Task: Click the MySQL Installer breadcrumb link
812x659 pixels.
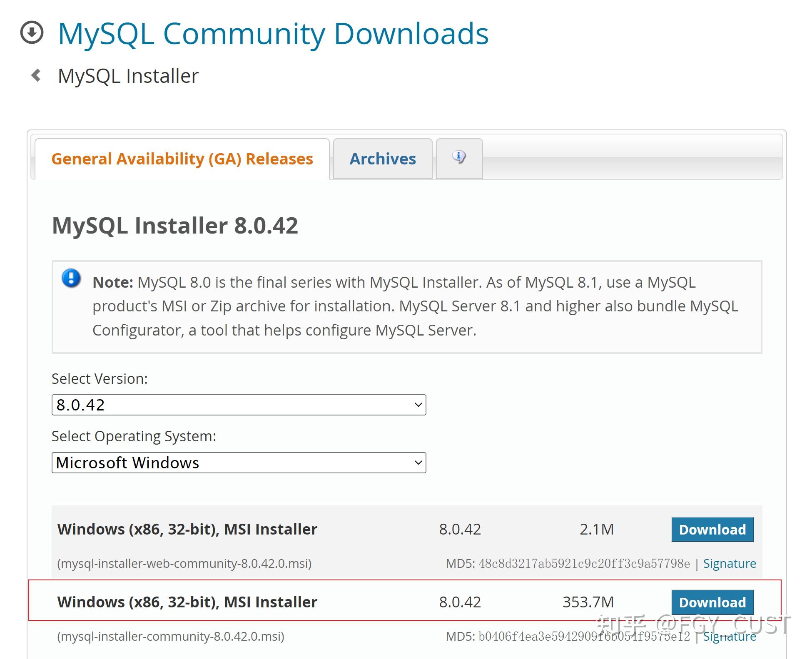Action: (128, 75)
